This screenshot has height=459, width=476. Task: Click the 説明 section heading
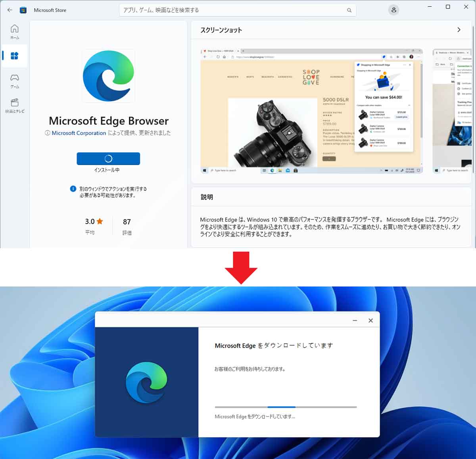click(x=207, y=197)
